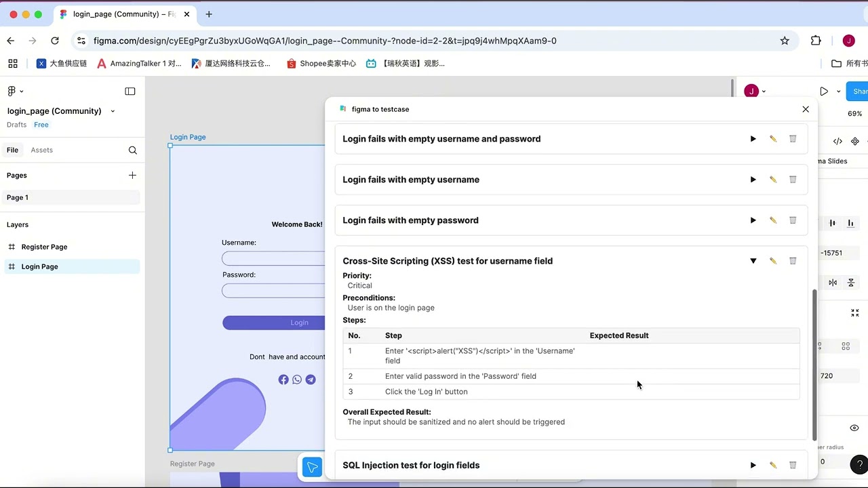This screenshot has width=868, height=488.
Task: Toggle the Figma sidebar panel icon
Action: [x=130, y=91]
